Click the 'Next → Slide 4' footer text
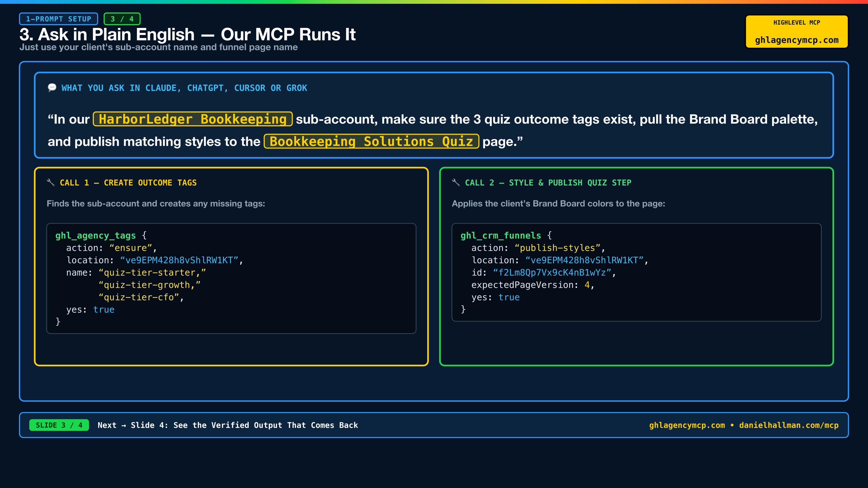 (x=228, y=425)
